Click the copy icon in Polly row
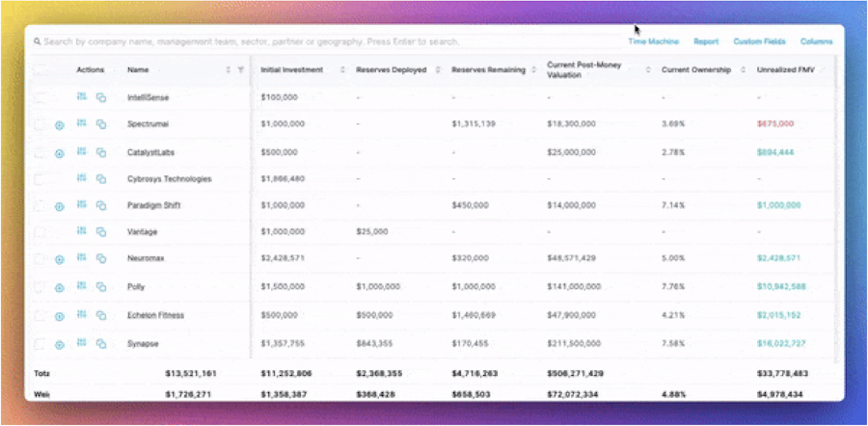 pyautogui.click(x=100, y=286)
